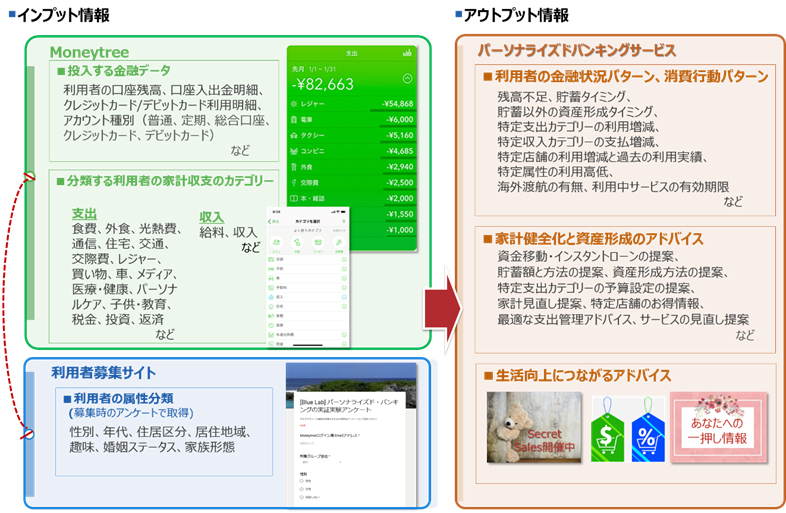Open the 交際費 expense row showing -¥2,500
This screenshot has height=513, width=786.
pyautogui.click(x=352, y=182)
